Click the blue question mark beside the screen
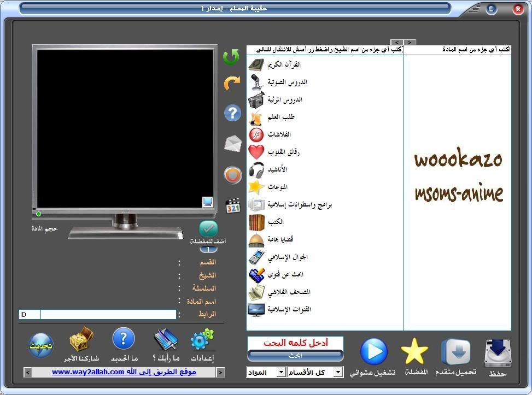This screenshot has height=395, width=532. [232, 113]
